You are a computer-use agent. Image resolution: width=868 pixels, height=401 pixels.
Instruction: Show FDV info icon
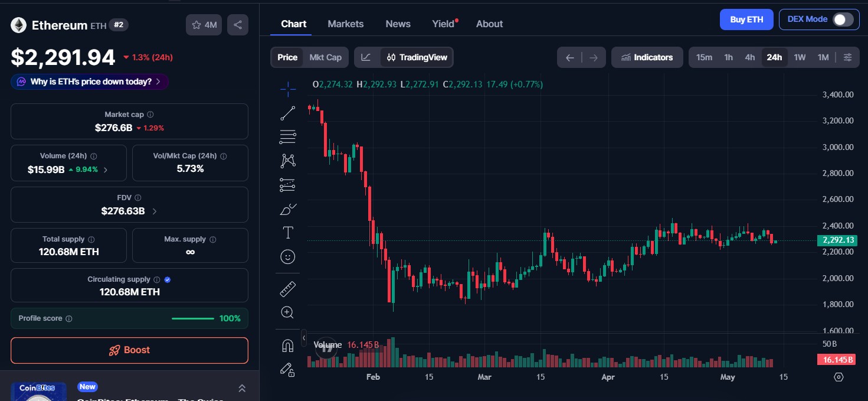[138, 198]
